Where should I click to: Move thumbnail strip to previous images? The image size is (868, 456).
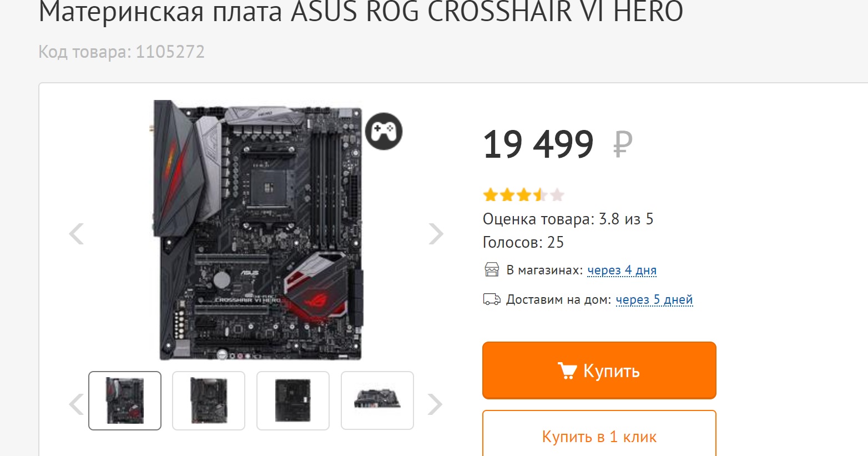pos(77,404)
